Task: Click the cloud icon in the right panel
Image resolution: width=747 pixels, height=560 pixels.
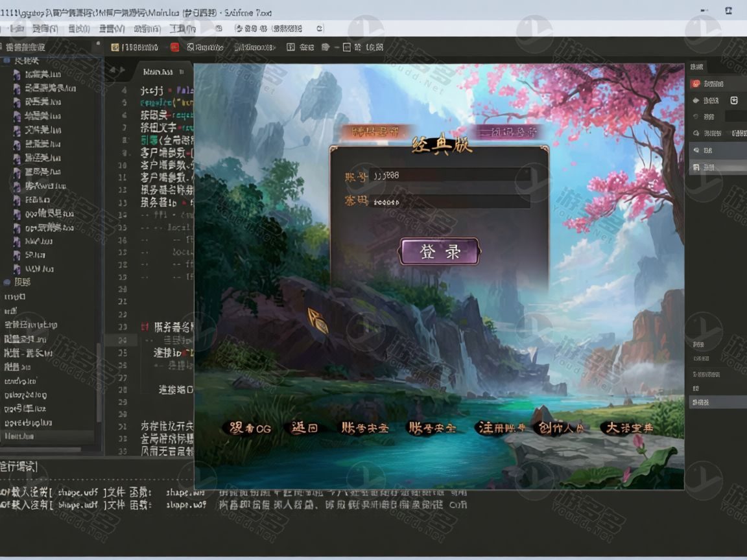Action: [x=696, y=134]
